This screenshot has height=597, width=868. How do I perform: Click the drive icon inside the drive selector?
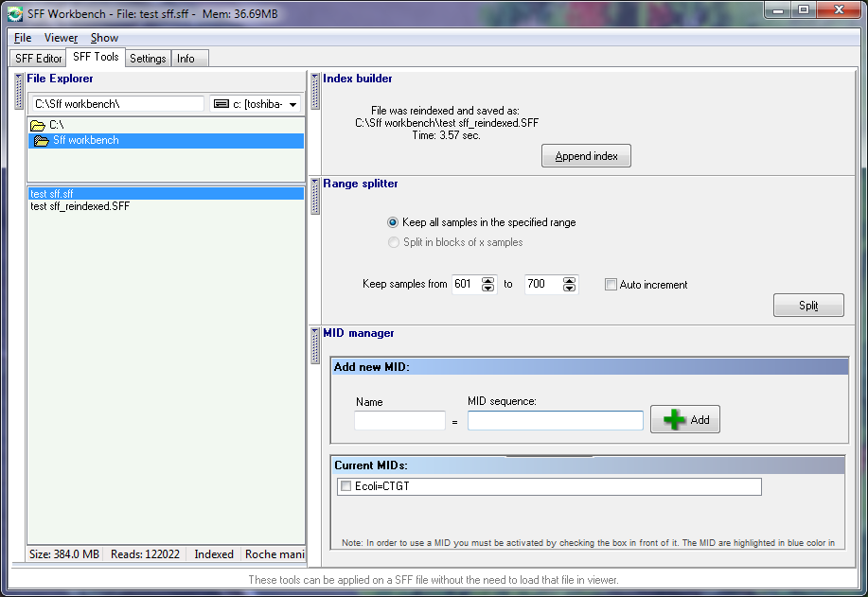(x=223, y=104)
